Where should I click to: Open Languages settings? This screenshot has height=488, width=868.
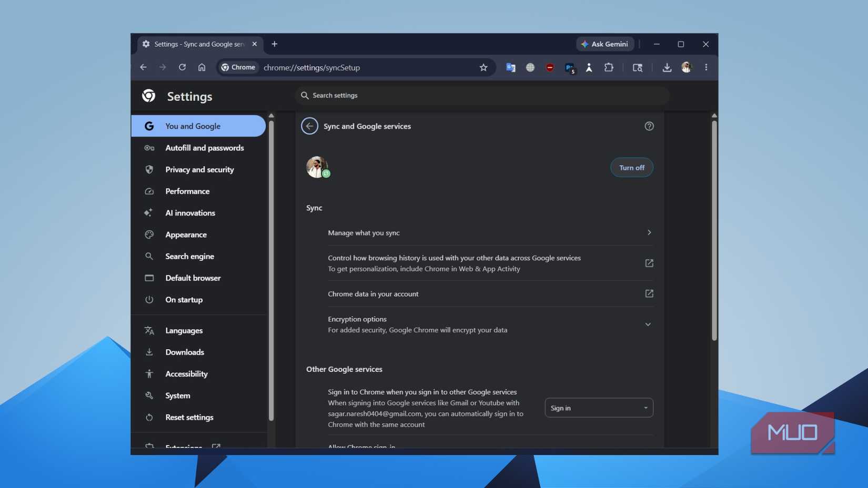point(198,330)
